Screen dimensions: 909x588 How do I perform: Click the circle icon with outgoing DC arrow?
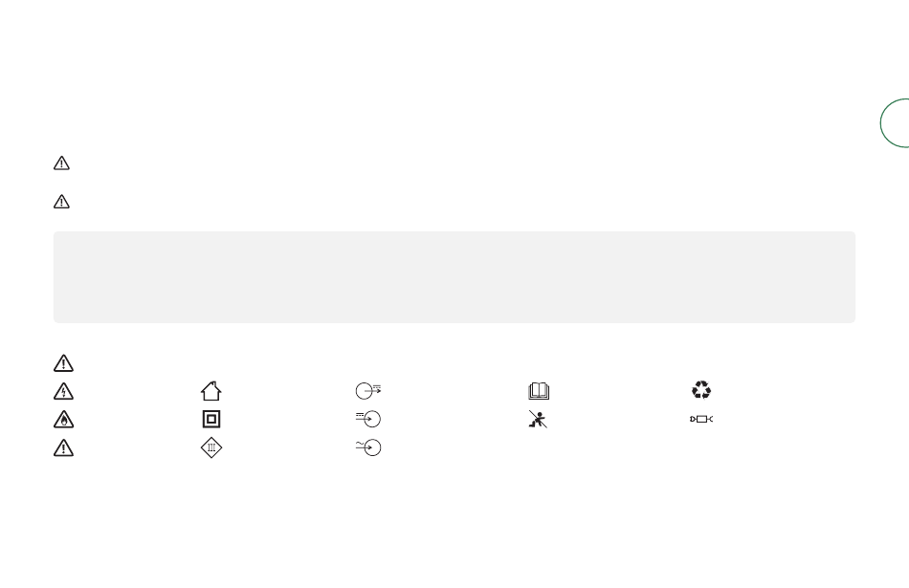coord(367,390)
